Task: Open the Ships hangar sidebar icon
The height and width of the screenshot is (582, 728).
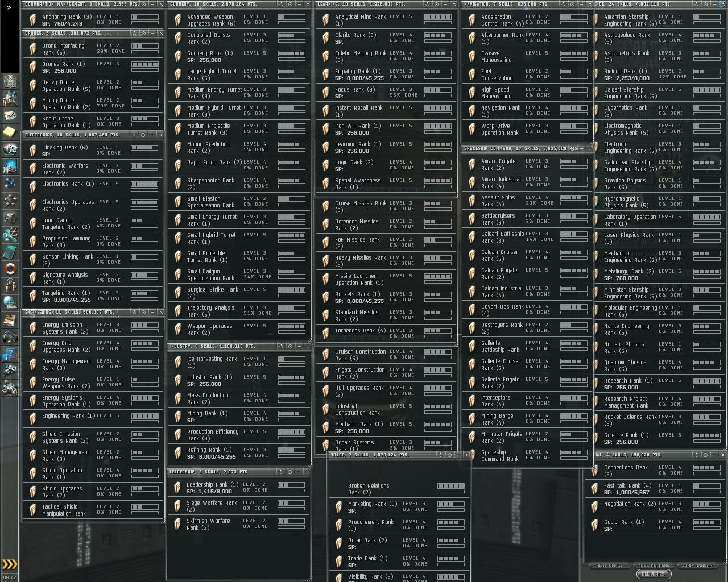Action: (x=10, y=371)
